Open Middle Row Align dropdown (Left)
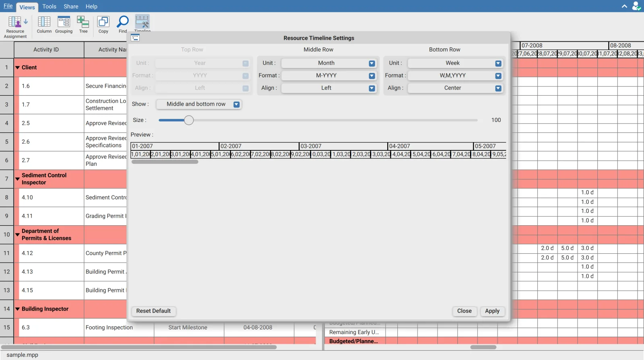The height and width of the screenshot is (360, 644). click(329, 88)
